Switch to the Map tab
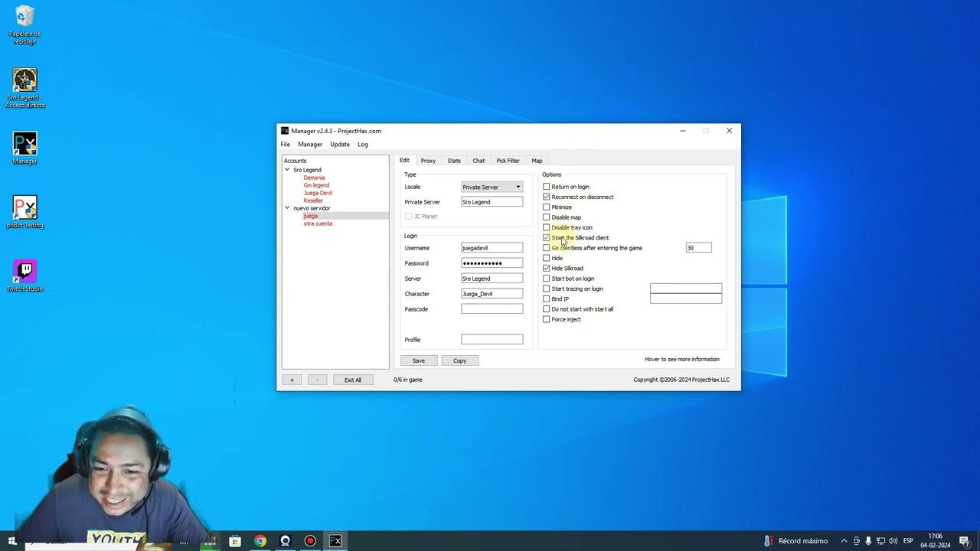This screenshot has height=551, width=980. [537, 161]
